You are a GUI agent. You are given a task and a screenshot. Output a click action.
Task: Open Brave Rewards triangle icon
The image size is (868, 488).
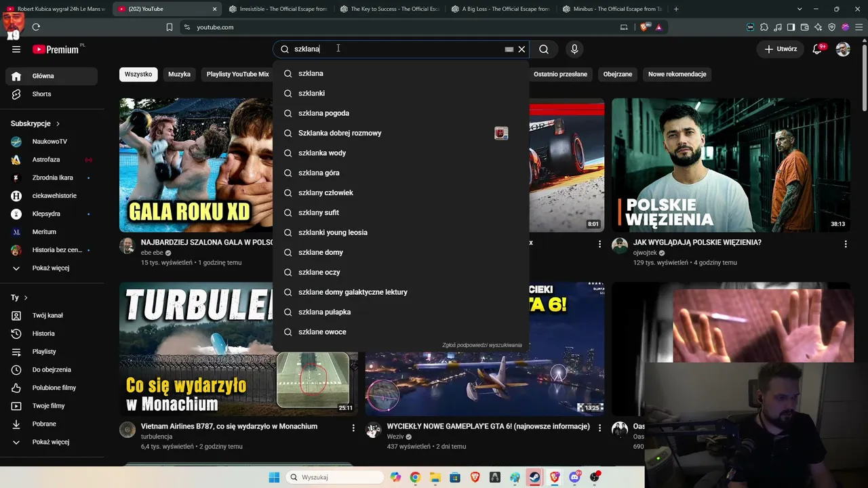pos(658,27)
